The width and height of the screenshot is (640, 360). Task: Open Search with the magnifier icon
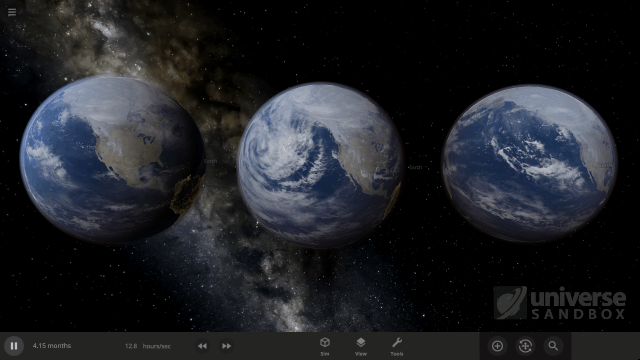coord(553,346)
